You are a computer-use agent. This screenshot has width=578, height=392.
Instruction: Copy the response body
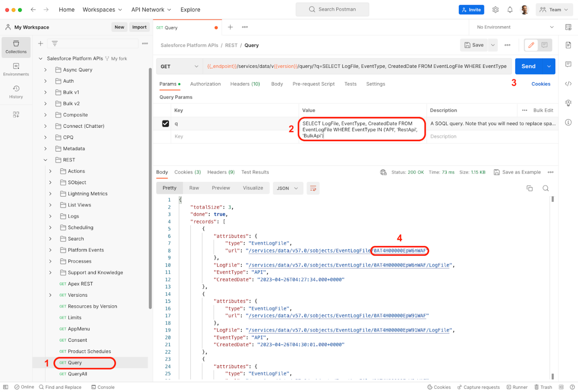[x=529, y=188]
